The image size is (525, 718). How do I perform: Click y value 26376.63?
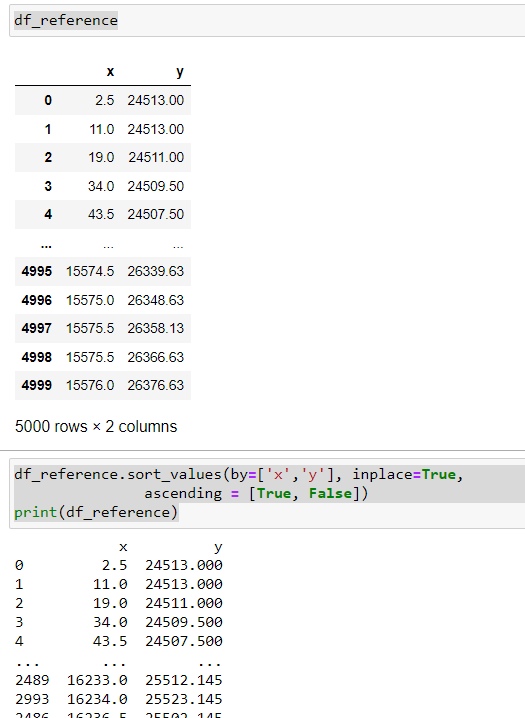pos(156,385)
